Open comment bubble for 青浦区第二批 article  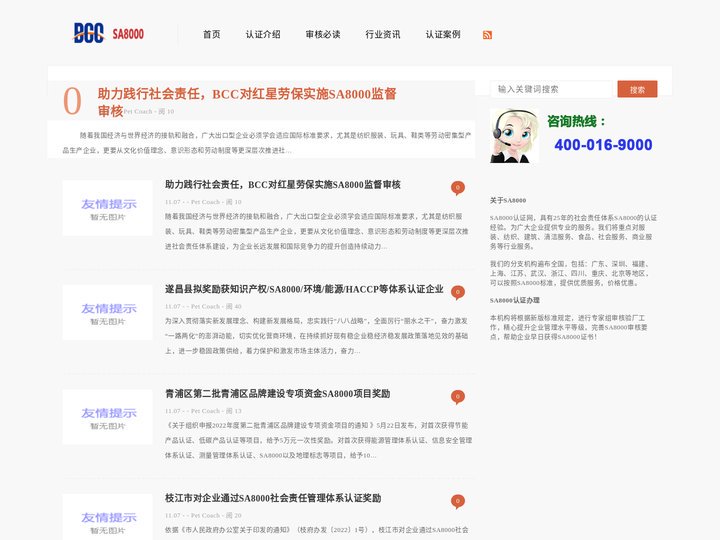click(457, 397)
